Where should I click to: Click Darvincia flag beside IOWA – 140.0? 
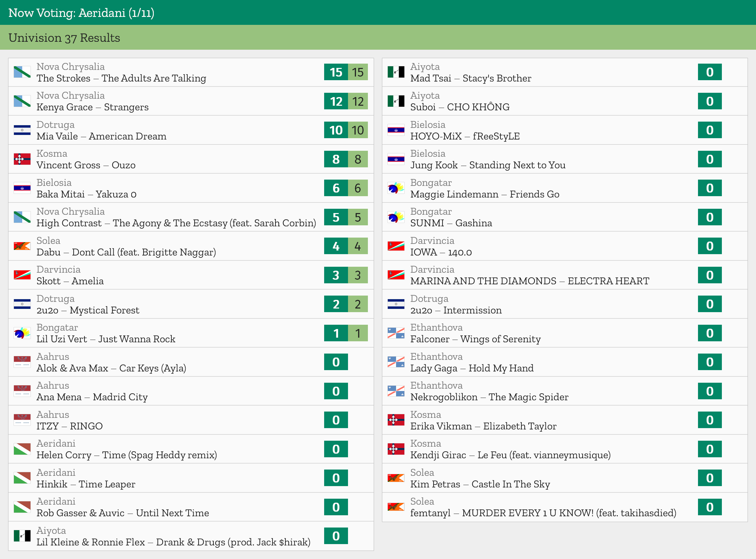click(396, 246)
